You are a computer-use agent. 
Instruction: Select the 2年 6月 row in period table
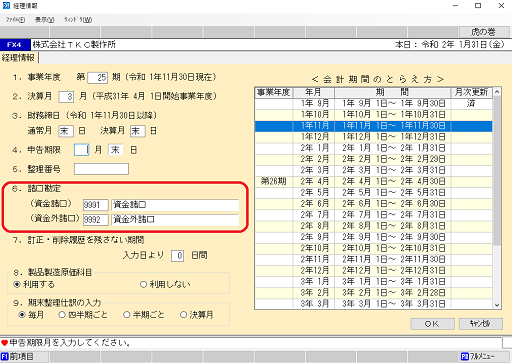click(x=374, y=204)
